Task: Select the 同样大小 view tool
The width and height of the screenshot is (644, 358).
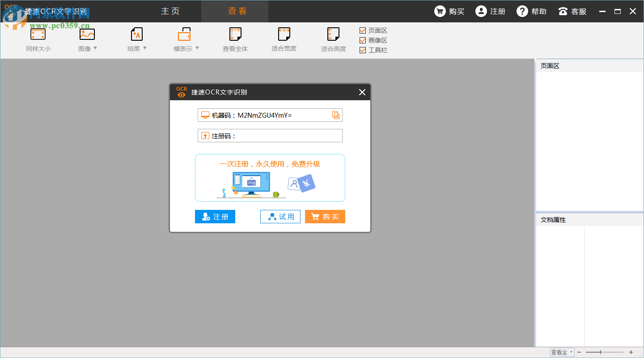Action: click(38, 40)
